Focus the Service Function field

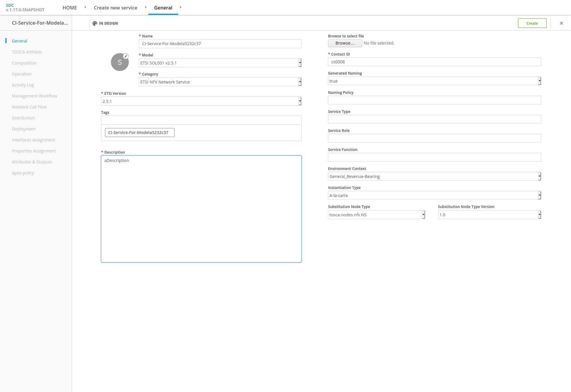point(434,157)
